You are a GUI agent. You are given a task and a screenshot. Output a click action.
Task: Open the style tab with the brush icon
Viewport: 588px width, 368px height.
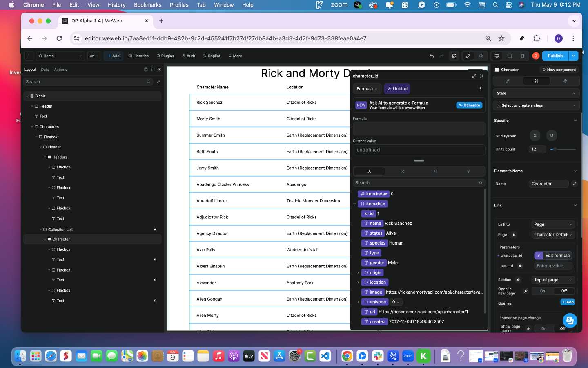point(508,81)
